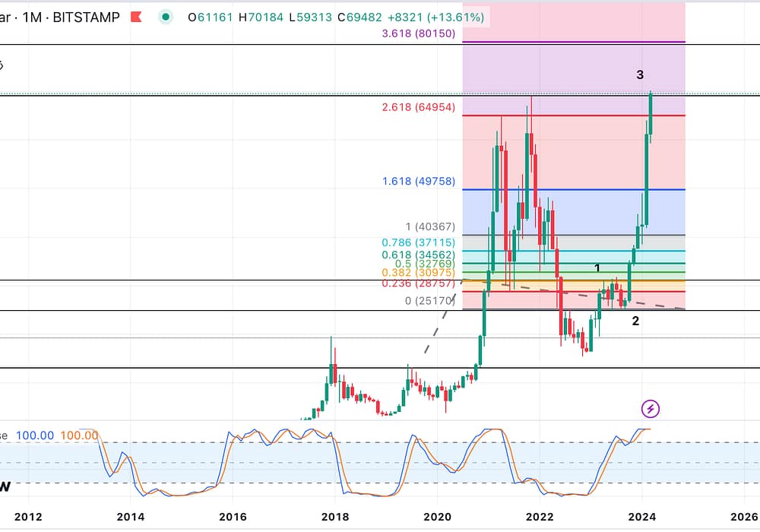This screenshot has width=760, height=532.
Task: Select wave label 2 near the 2023 low
Action: 635,321
